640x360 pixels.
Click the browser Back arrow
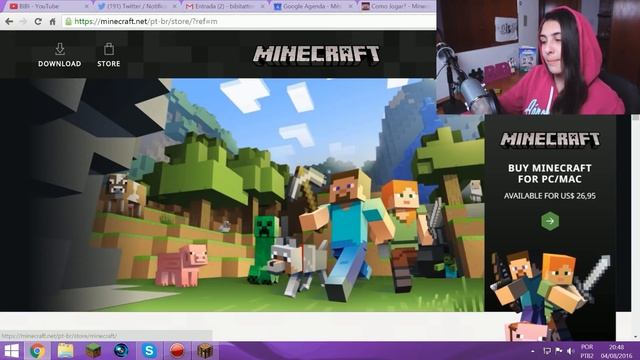tap(9, 22)
